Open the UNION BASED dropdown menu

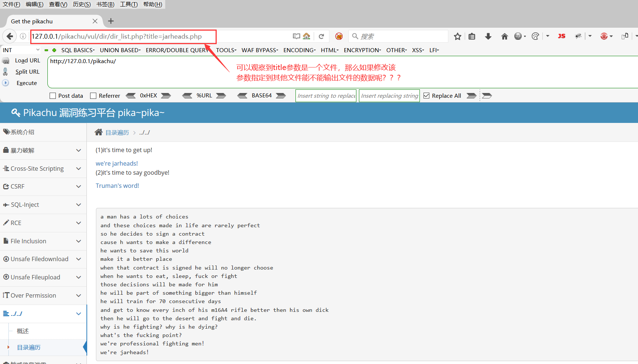tap(120, 50)
